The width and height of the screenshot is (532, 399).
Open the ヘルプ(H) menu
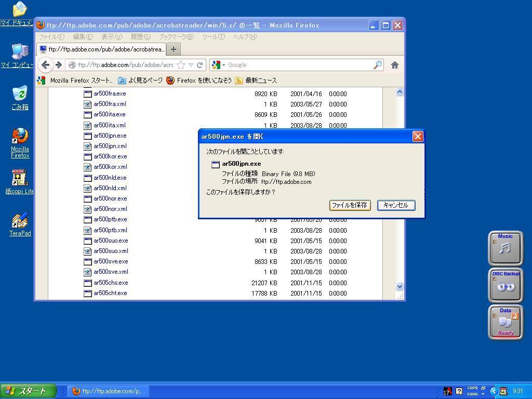(245, 37)
